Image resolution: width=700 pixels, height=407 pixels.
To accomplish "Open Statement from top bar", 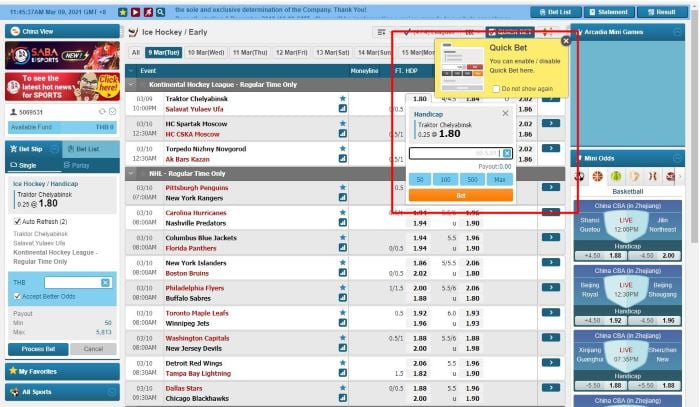I will tap(608, 12).
